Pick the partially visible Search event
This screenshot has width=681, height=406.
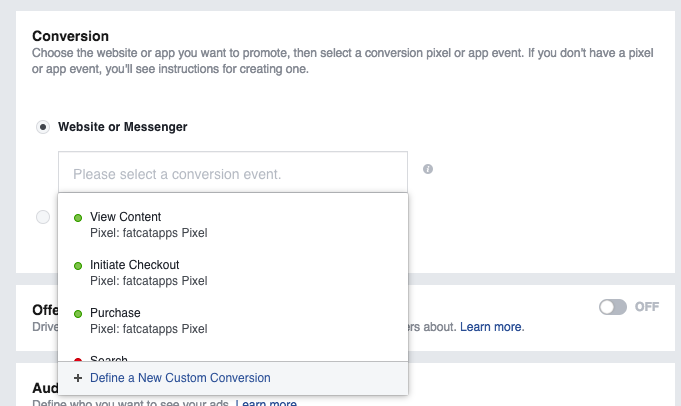coord(108,358)
